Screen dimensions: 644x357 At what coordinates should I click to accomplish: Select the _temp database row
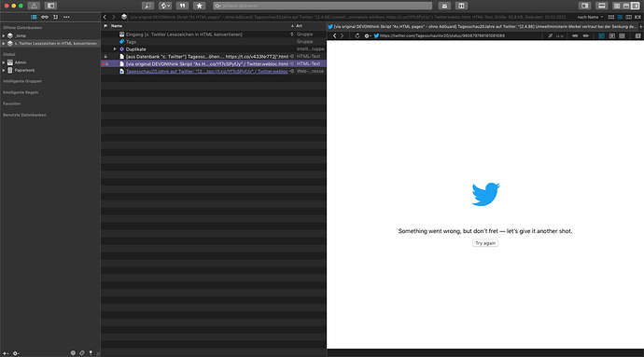click(50, 35)
